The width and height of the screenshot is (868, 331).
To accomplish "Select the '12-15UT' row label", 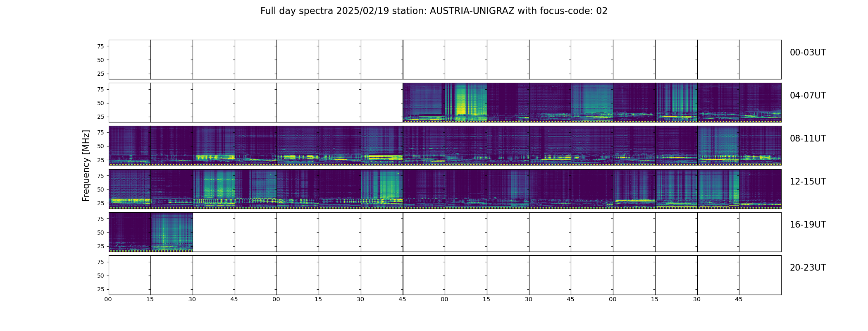I will (x=808, y=182).
